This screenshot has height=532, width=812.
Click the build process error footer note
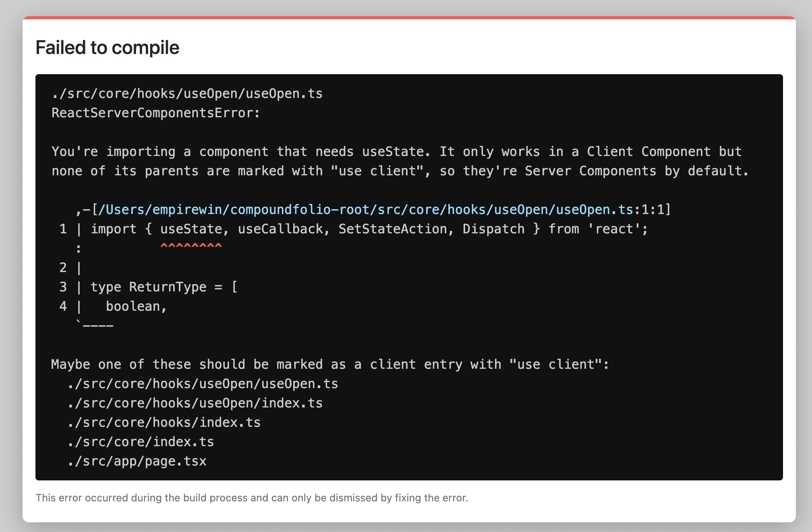click(x=252, y=498)
